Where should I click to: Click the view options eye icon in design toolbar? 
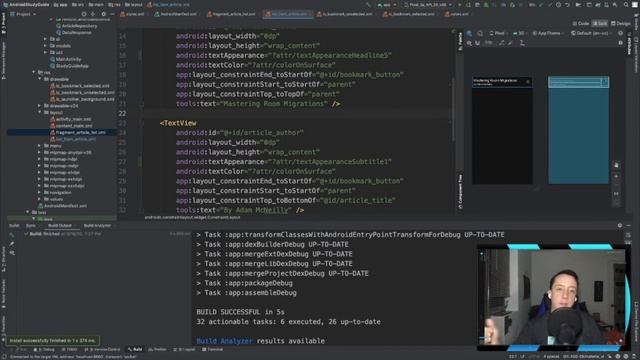(469, 43)
